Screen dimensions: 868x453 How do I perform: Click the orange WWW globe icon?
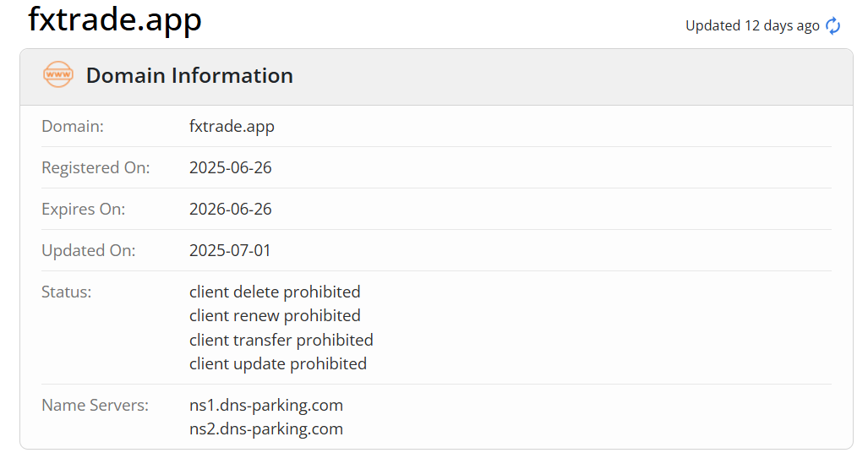[58, 75]
